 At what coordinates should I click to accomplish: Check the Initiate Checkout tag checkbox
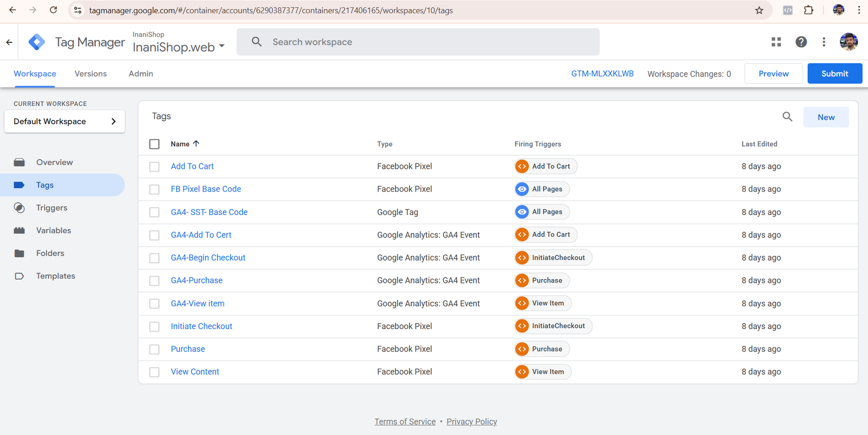155,326
